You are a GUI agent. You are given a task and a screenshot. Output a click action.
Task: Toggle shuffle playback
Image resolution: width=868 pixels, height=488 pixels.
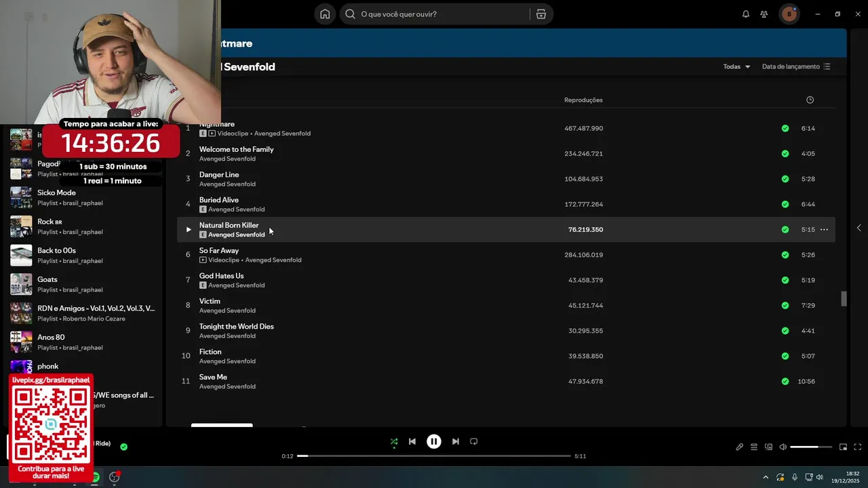[394, 442]
